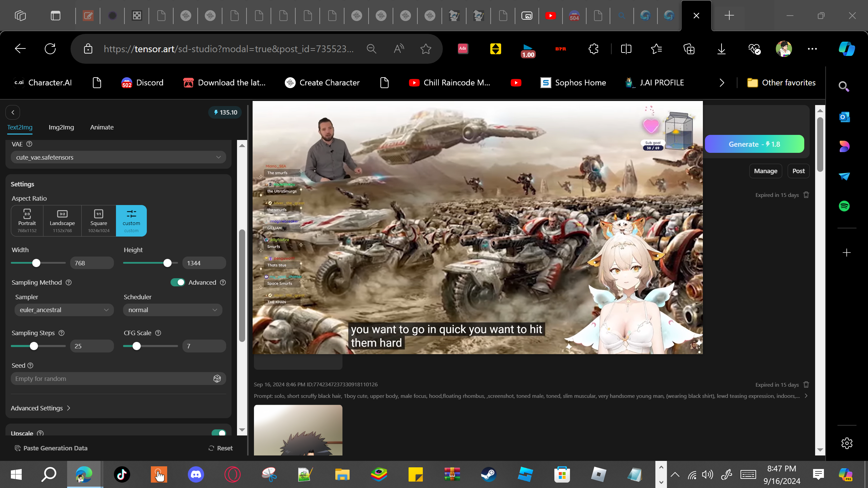Open File Explorer from the taskbar
The width and height of the screenshot is (868, 488).
pyautogui.click(x=342, y=474)
